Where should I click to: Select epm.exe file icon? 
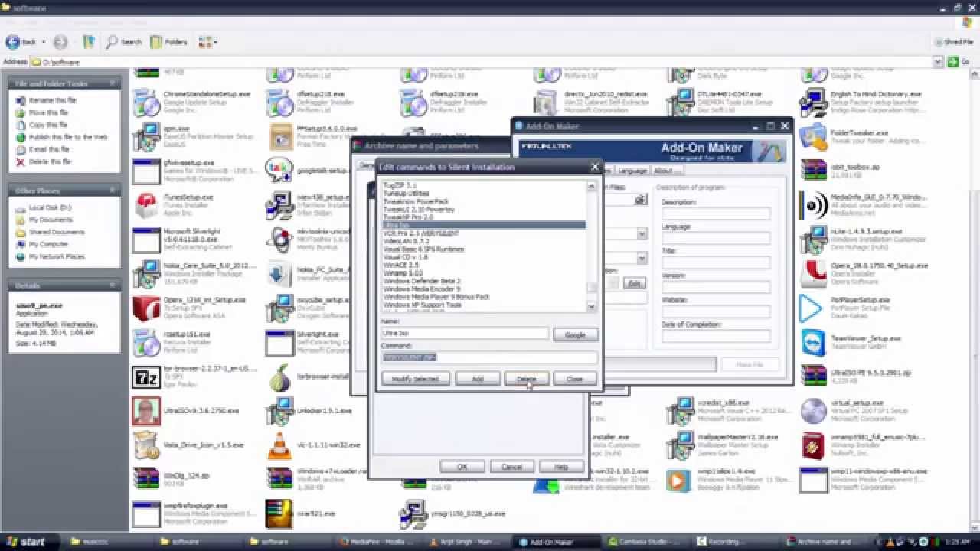click(146, 137)
